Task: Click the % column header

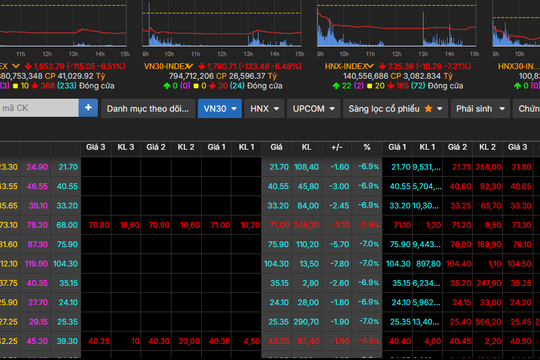Action: tap(367, 147)
